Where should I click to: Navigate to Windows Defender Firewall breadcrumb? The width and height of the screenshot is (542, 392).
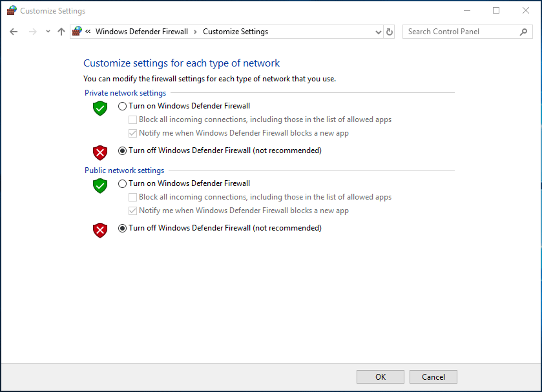(x=141, y=31)
